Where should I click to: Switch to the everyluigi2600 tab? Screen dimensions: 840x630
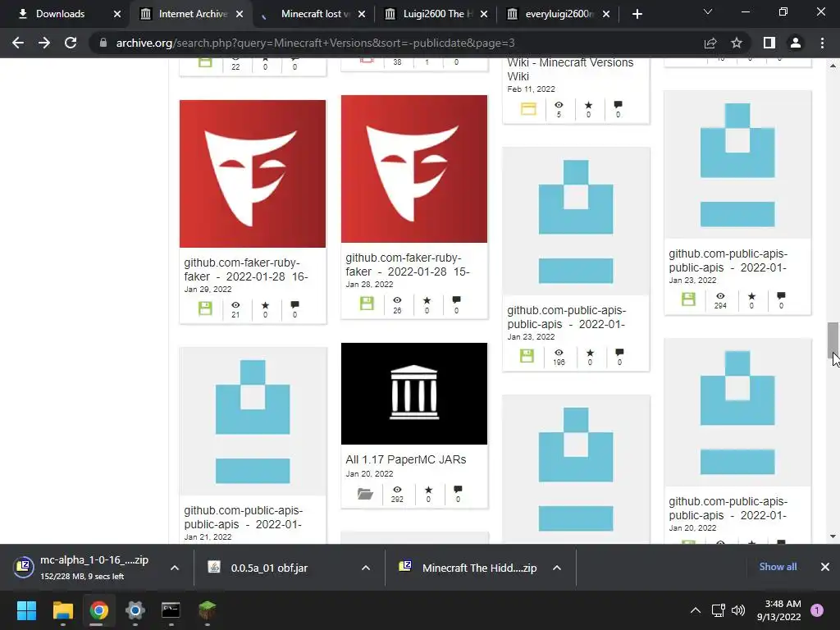(559, 14)
